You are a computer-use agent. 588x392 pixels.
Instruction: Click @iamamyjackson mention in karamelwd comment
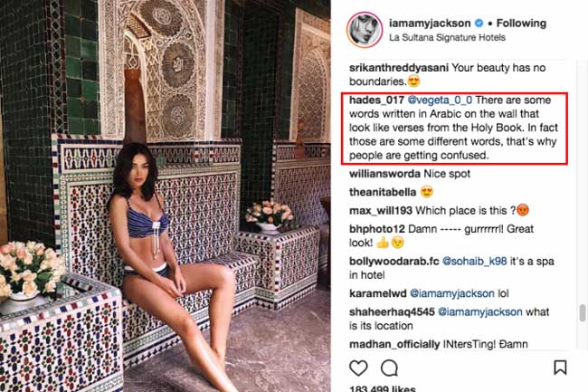pos(452,293)
